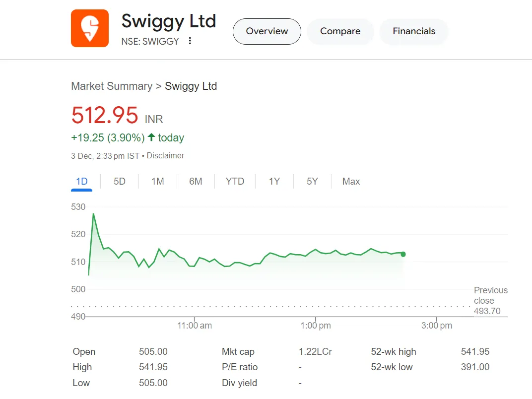Open the Financials tab
Screen dimensions: 532x399
[x=414, y=31]
